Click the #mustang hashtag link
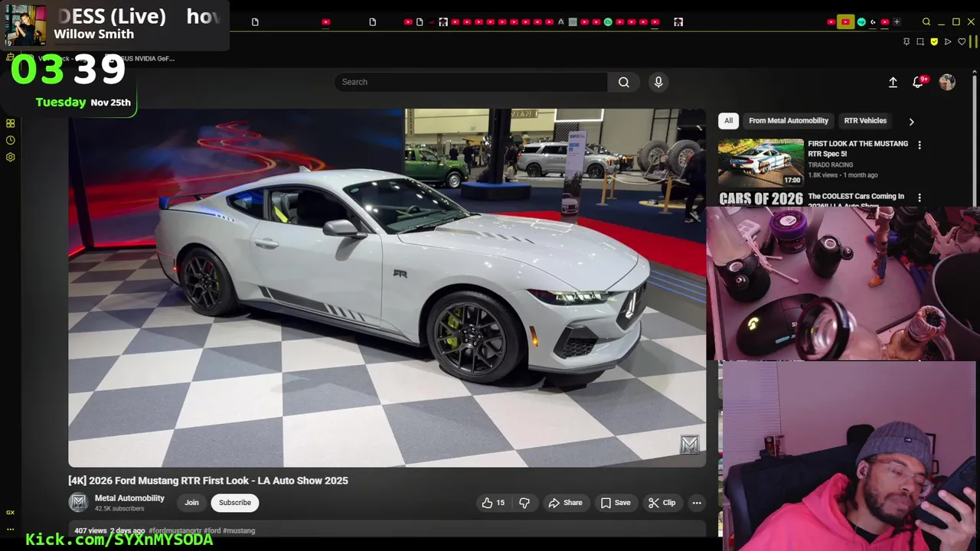This screenshot has width=980, height=551. click(x=239, y=530)
